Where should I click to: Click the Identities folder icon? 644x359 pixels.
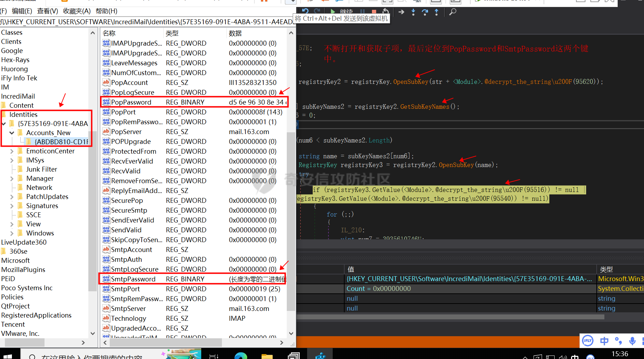coord(4,114)
